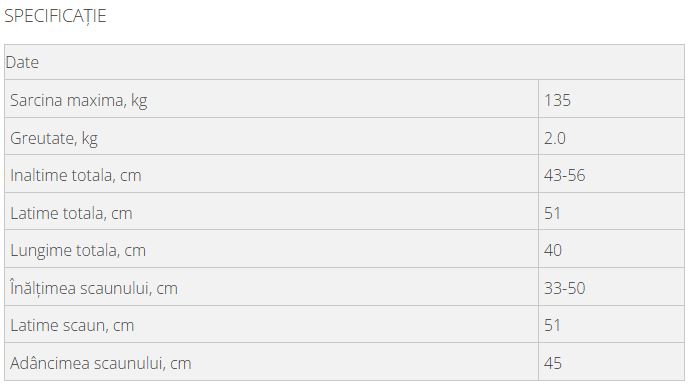Select the 135 maximum load value

[557, 100]
